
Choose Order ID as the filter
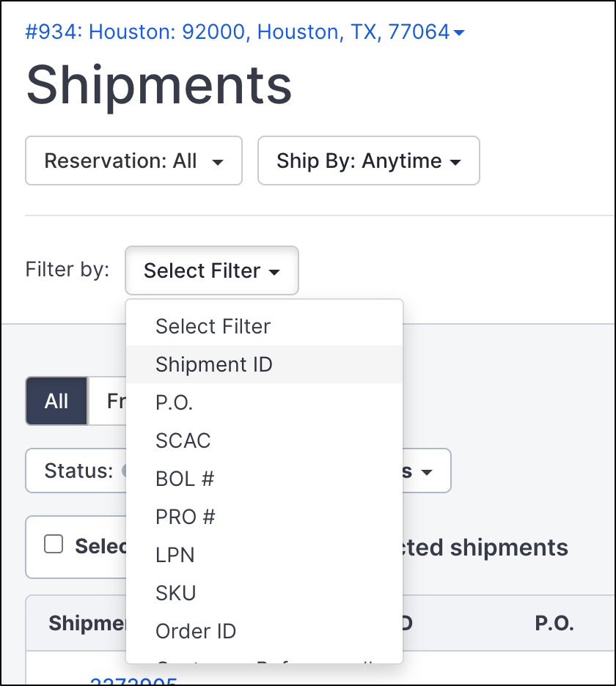pos(195,631)
